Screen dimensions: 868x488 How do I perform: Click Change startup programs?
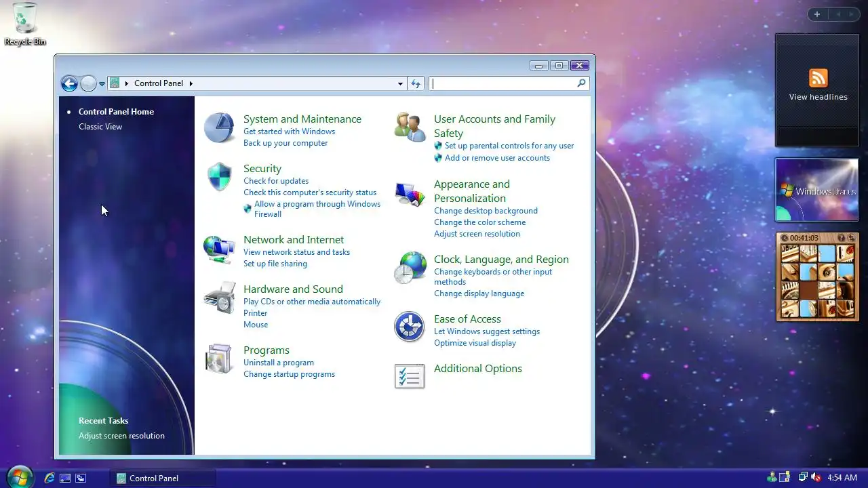[289, 374]
